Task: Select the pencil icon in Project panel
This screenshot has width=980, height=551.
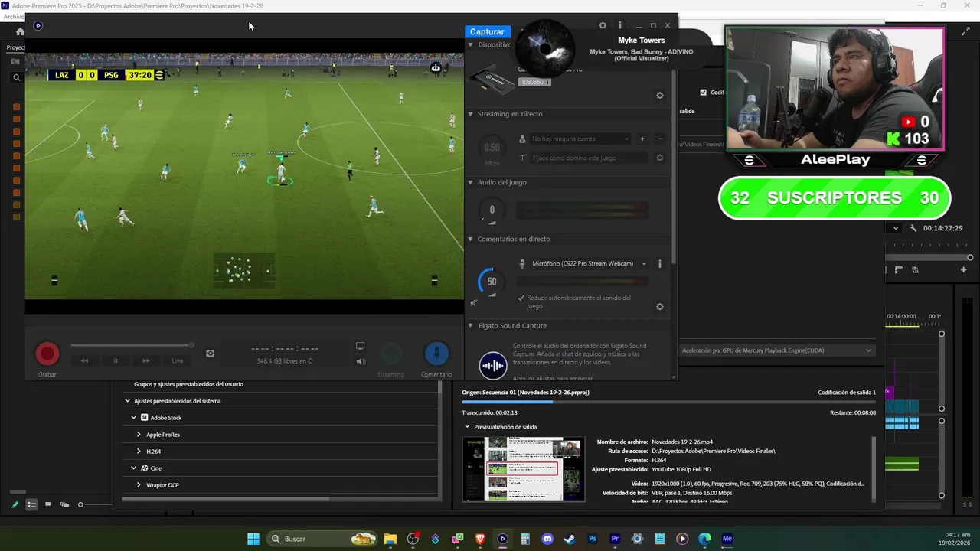Action: pyautogui.click(x=15, y=504)
